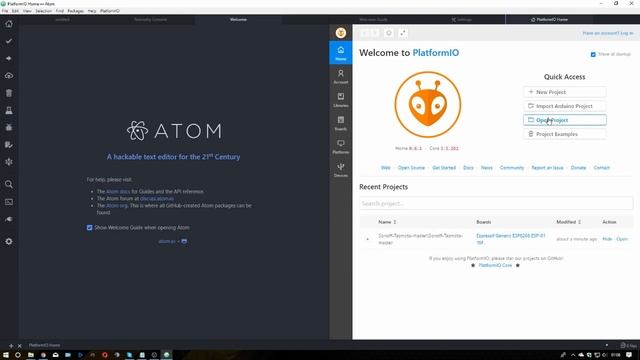Open the View menu
This screenshot has height=360, width=640.
27,11
